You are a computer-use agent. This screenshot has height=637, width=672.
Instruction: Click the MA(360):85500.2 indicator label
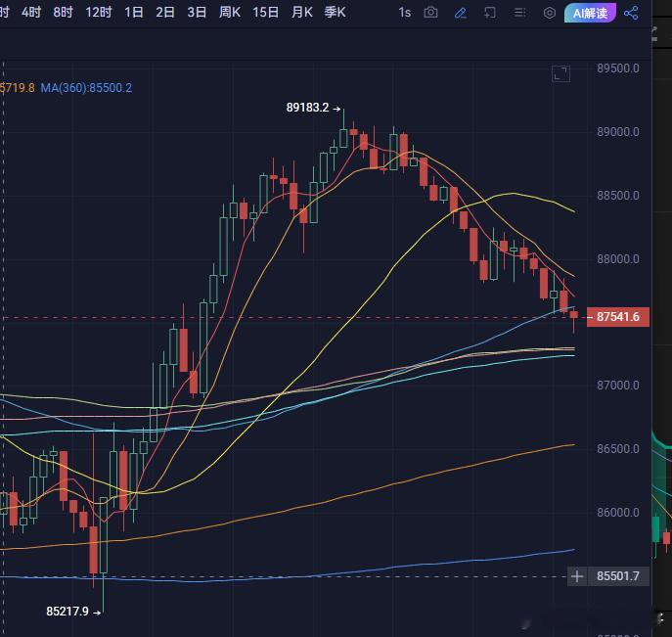tap(86, 88)
